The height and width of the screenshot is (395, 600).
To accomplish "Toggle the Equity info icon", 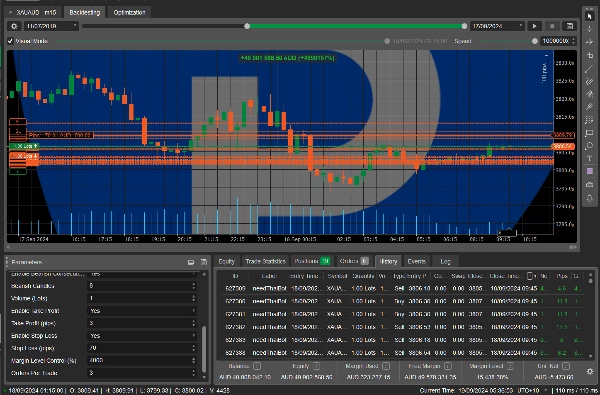I will (x=316, y=366).
